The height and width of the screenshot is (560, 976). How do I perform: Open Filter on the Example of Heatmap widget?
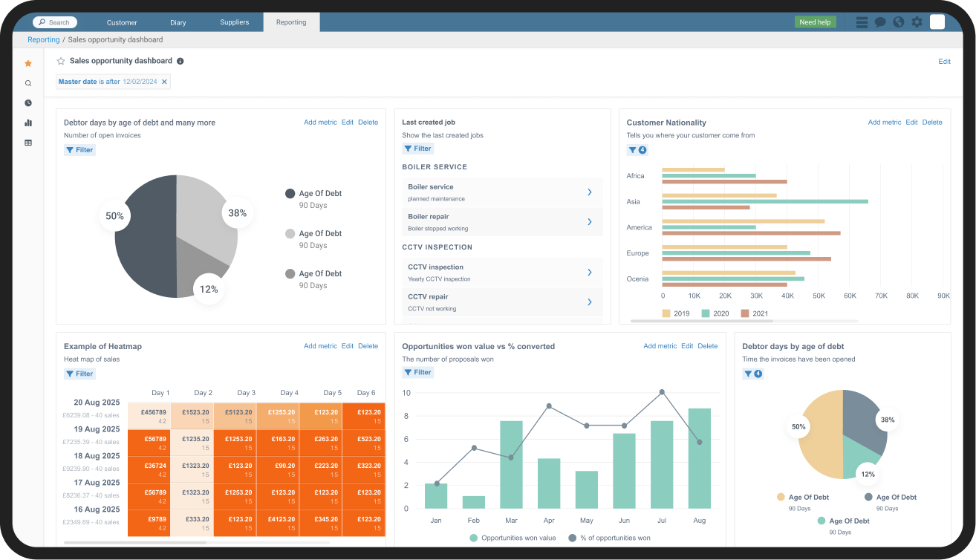(x=79, y=374)
